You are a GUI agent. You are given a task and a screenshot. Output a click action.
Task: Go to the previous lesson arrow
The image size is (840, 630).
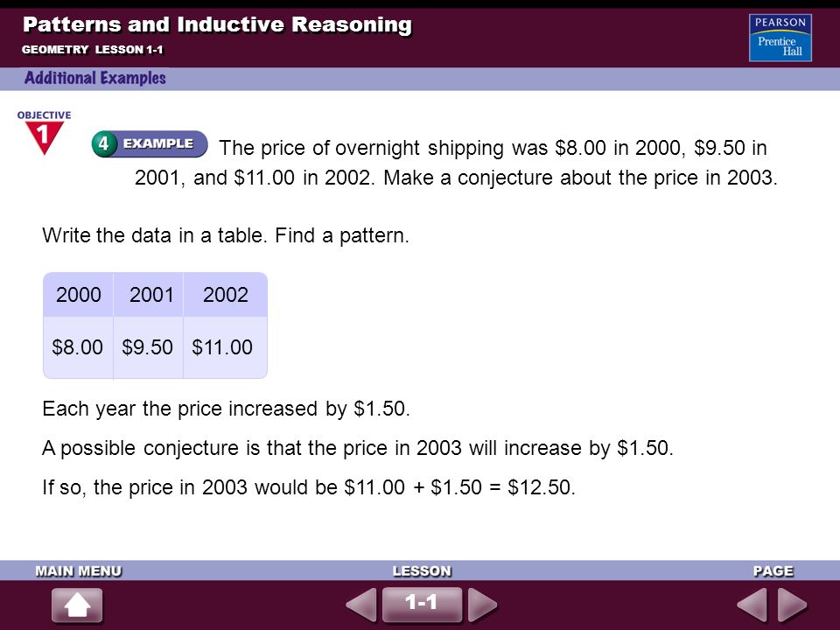click(x=361, y=605)
